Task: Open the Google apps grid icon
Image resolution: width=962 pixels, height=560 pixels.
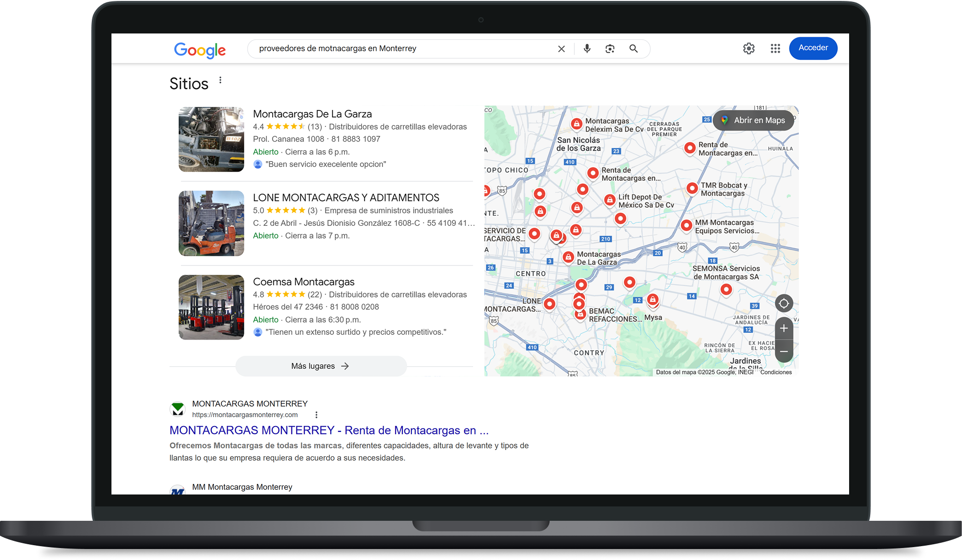Action: (x=775, y=48)
